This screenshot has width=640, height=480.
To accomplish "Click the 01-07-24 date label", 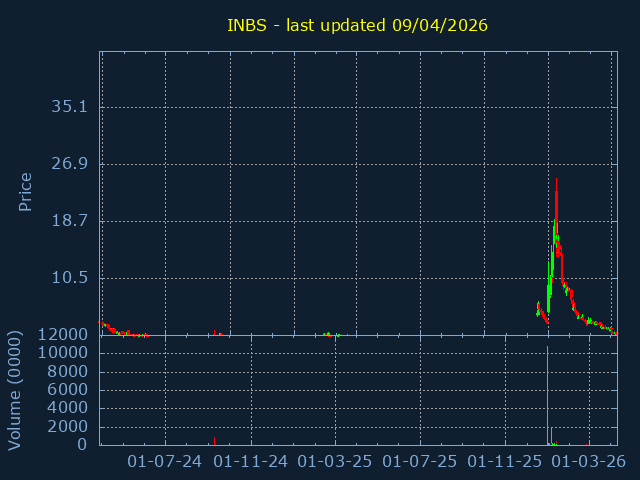I will click(x=166, y=461).
